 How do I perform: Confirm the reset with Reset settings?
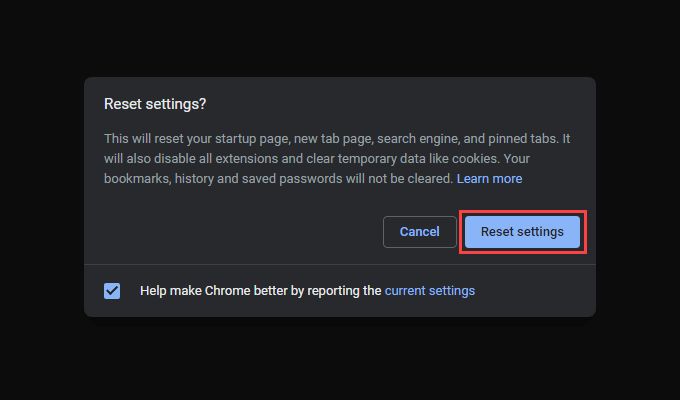(522, 232)
